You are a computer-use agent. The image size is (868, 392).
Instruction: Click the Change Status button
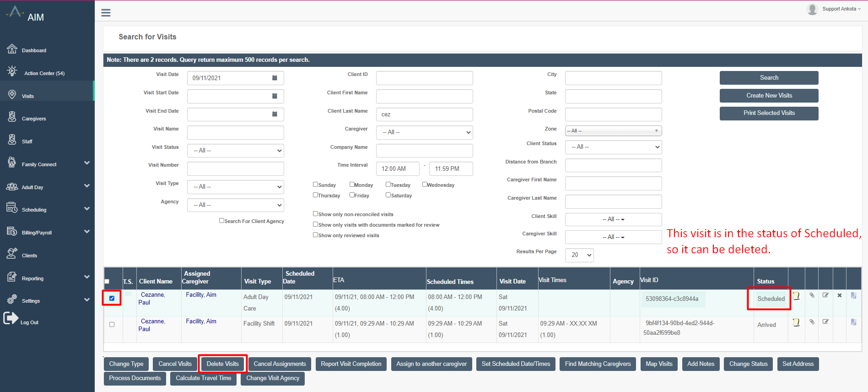pyautogui.click(x=749, y=364)
